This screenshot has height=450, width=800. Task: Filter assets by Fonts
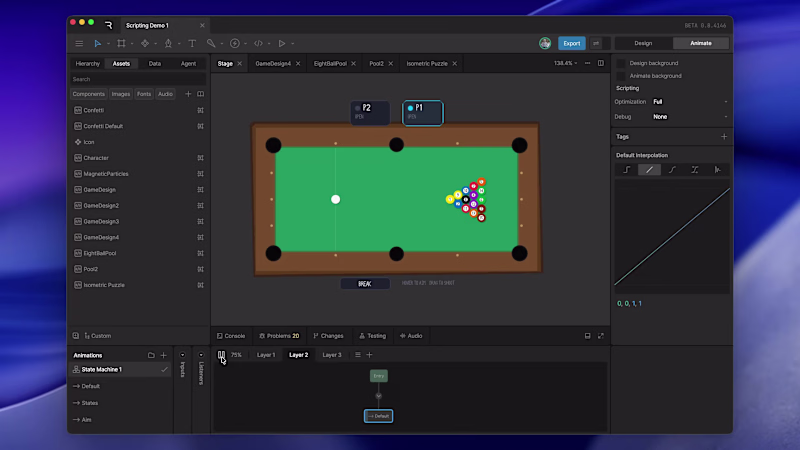[x=144, y=94]
